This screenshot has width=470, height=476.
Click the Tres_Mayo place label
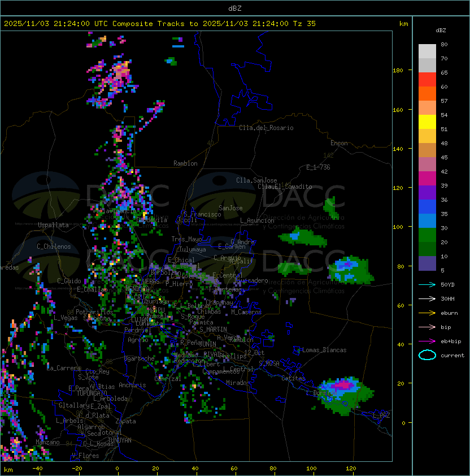(186, 239)
